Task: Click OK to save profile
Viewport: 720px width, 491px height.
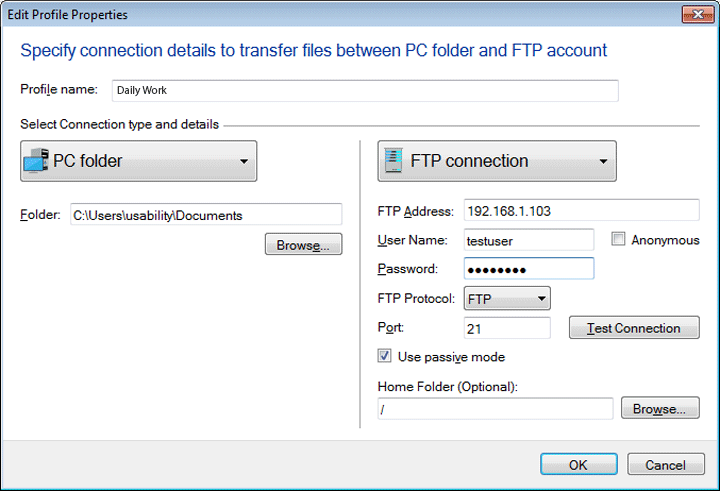Action: [578, 465]
